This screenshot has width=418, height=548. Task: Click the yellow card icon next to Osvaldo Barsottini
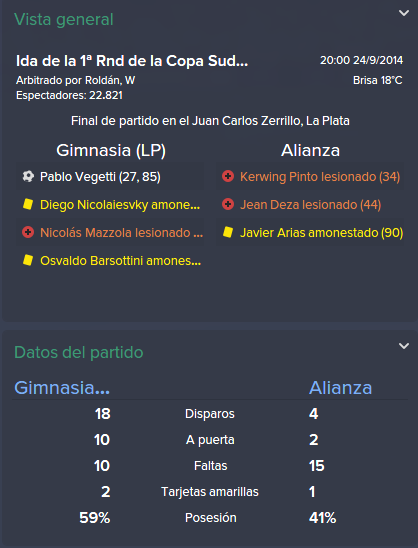click(28, 260)
